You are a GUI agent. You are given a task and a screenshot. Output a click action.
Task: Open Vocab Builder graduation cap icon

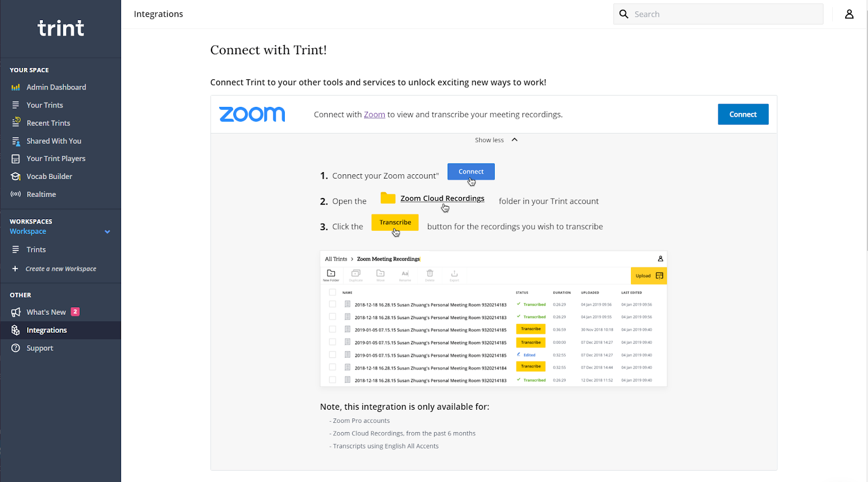click(16, 176)
